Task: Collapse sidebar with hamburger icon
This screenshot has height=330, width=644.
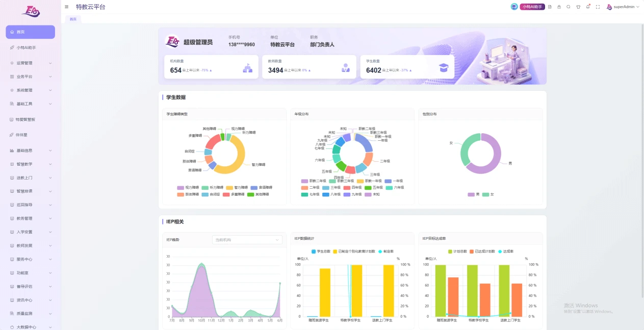Action: (67, 7)
